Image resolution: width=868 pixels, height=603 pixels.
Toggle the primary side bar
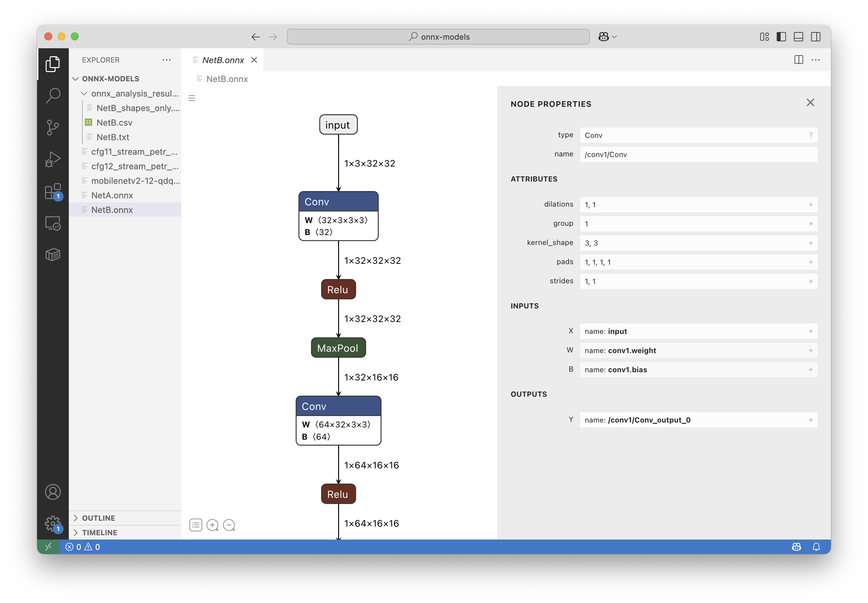point(781,37)
